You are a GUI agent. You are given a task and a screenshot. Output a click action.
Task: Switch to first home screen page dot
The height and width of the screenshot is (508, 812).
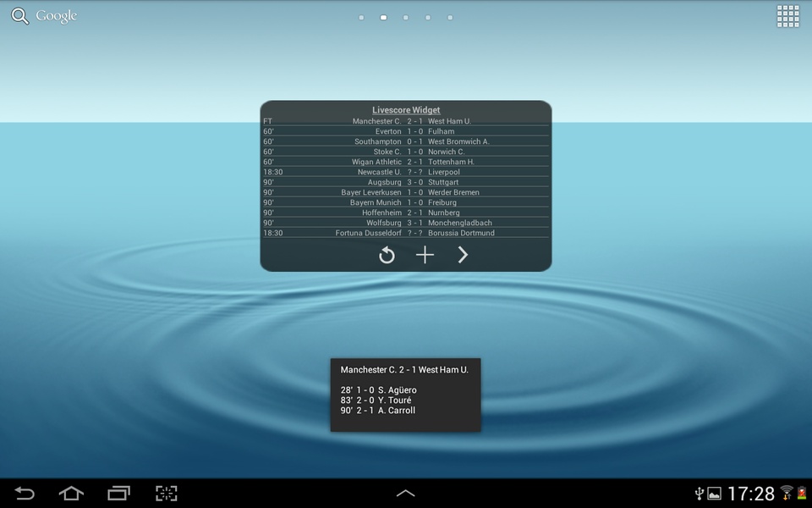(361, 18)
